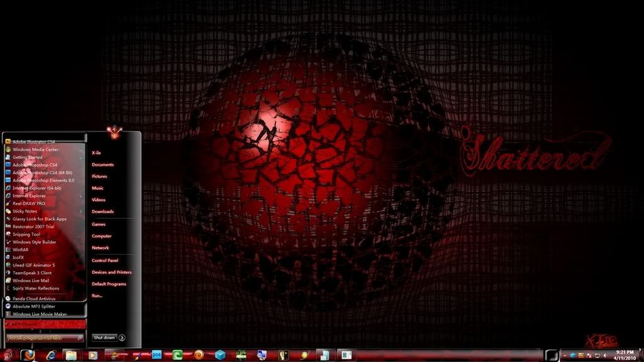Open Internet Explorer from the taskbar
The width and height of the screenshot is (644, 362).
pyautogui.click(x=50, y=355)
